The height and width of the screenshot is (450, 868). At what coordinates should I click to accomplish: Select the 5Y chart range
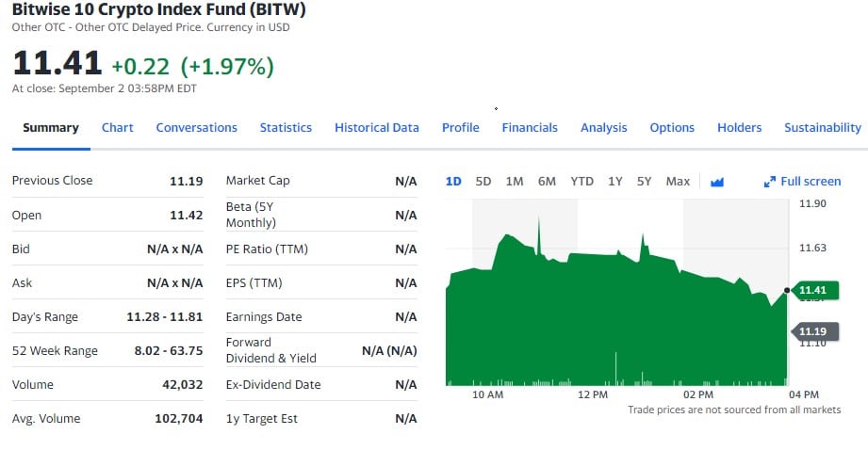tap(644, 182)
